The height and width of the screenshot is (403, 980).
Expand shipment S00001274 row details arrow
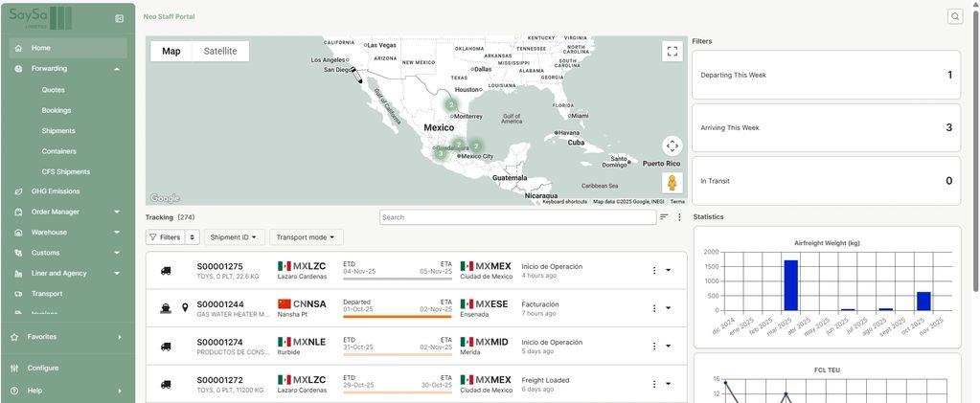pos(668,346)
